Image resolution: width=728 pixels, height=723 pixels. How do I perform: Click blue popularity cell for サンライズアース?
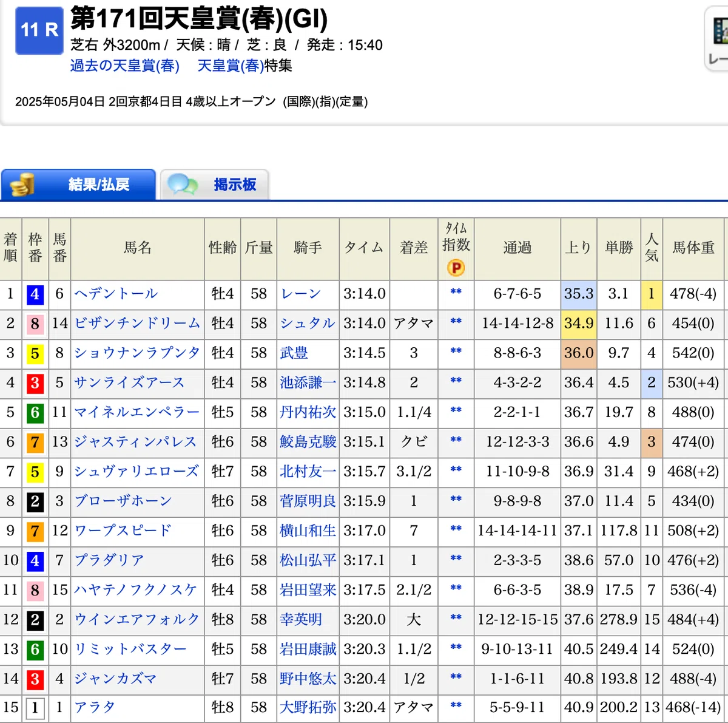(x=652, y=382)
